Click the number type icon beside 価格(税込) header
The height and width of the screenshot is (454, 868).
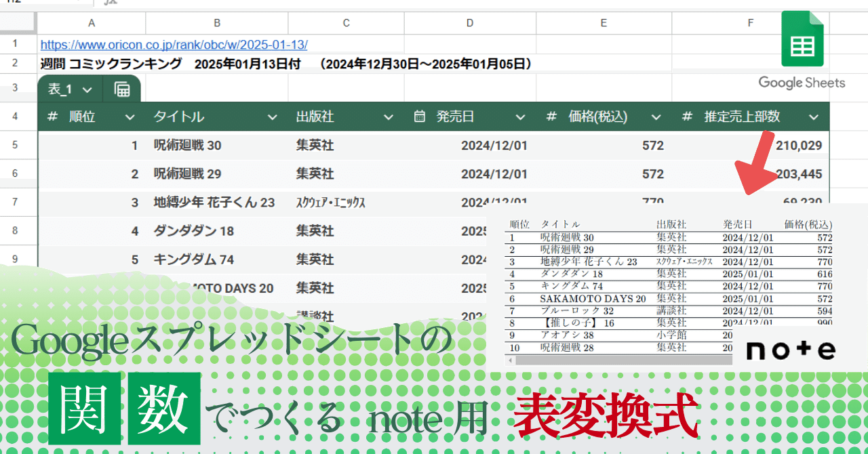551,117
